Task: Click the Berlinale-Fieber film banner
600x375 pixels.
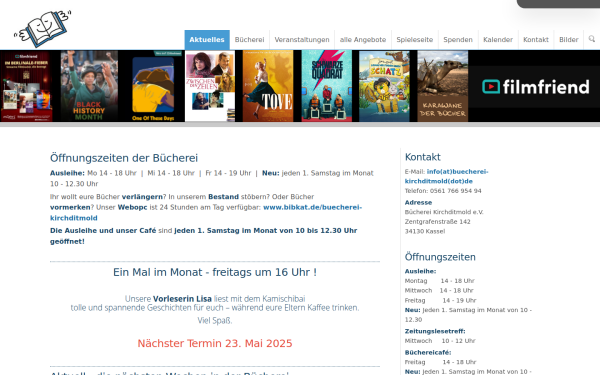Action: pos(26,86)
